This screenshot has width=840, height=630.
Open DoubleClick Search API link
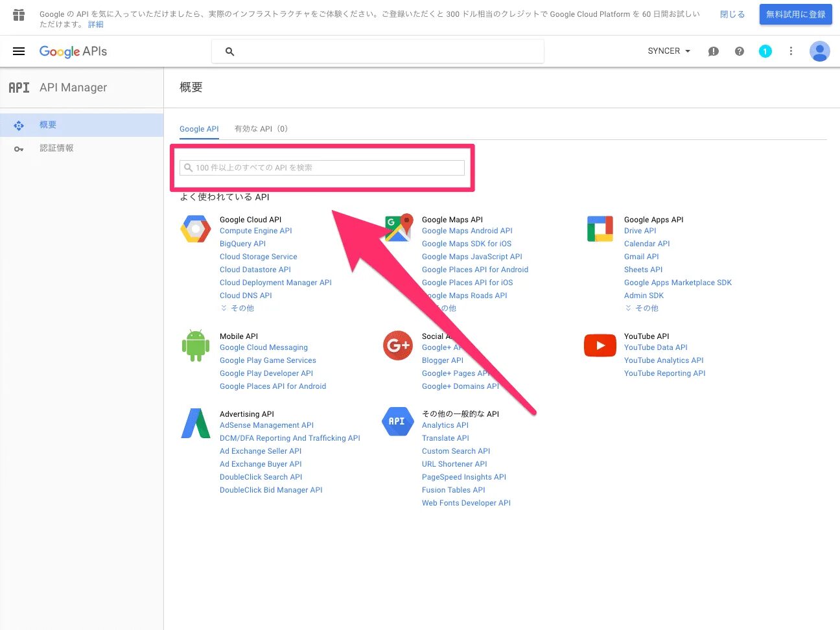[x=261, y=477]
